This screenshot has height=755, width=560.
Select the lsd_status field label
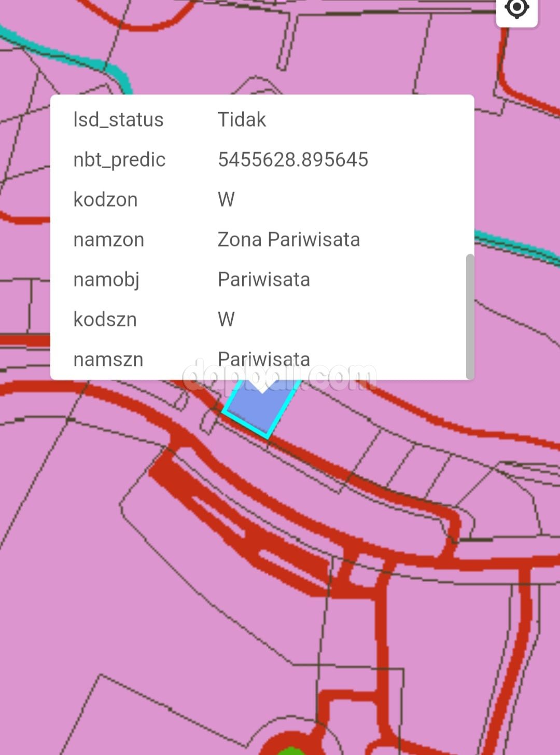click(x=118, y=120)
